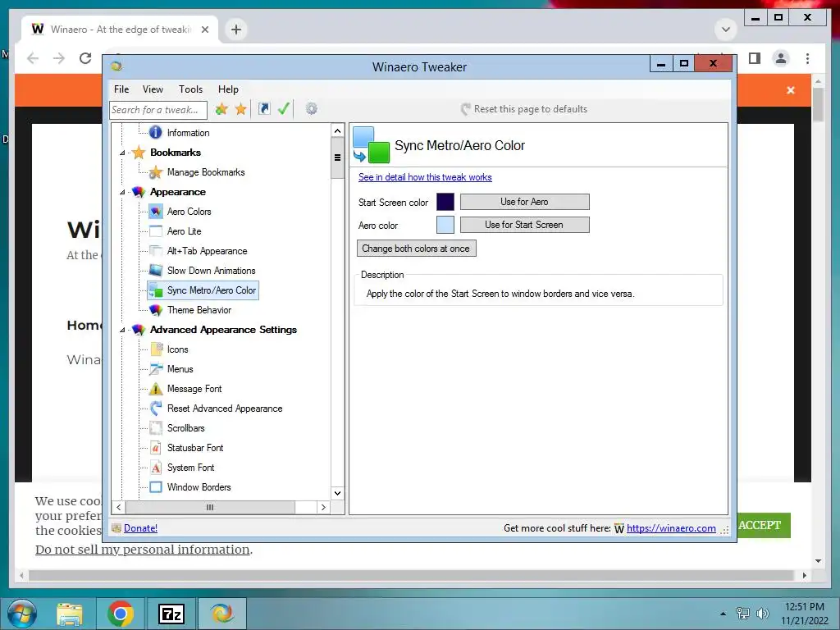The height and width of the screenshot is (630, 840).
Task: Show hidden tray icons arrow
Action: [724, 614]
